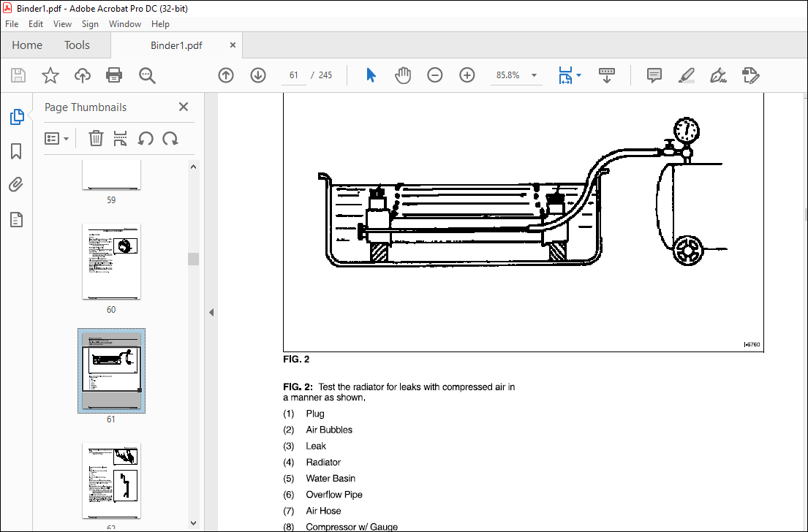The width and height of the screenshot is (808, 532).
Task: Click the document scroll up arrow
Action: pyautogui.click(x=806, y=96)
